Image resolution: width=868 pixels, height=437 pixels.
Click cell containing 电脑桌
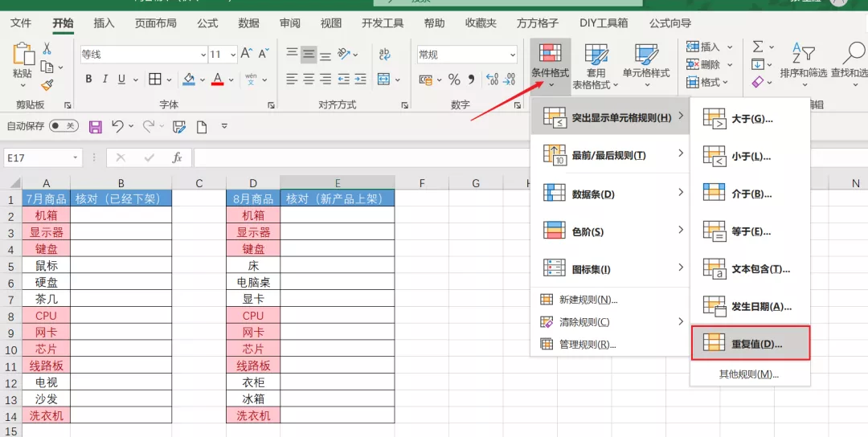pyautogui.click(x=253, y=282)
